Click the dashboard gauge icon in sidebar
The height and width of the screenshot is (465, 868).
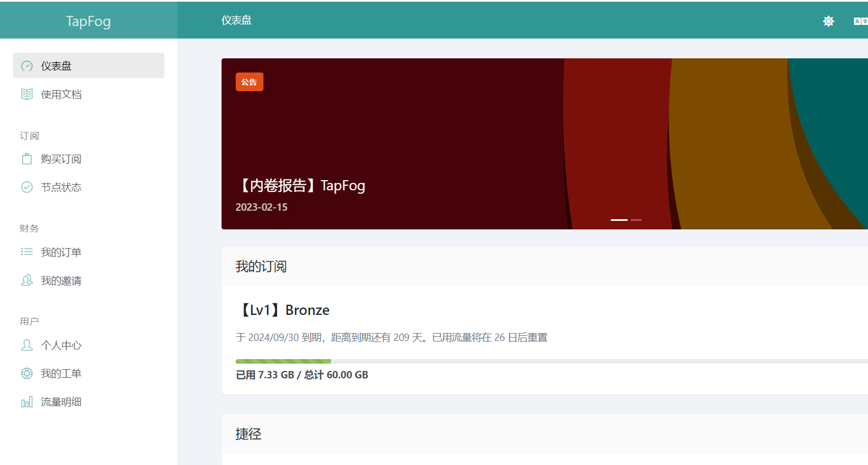pyautogui.click(x=27, y=66)
